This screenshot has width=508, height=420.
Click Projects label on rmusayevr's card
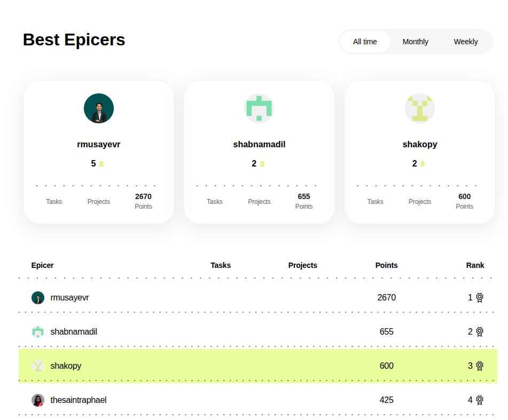(x=99, y=202)
